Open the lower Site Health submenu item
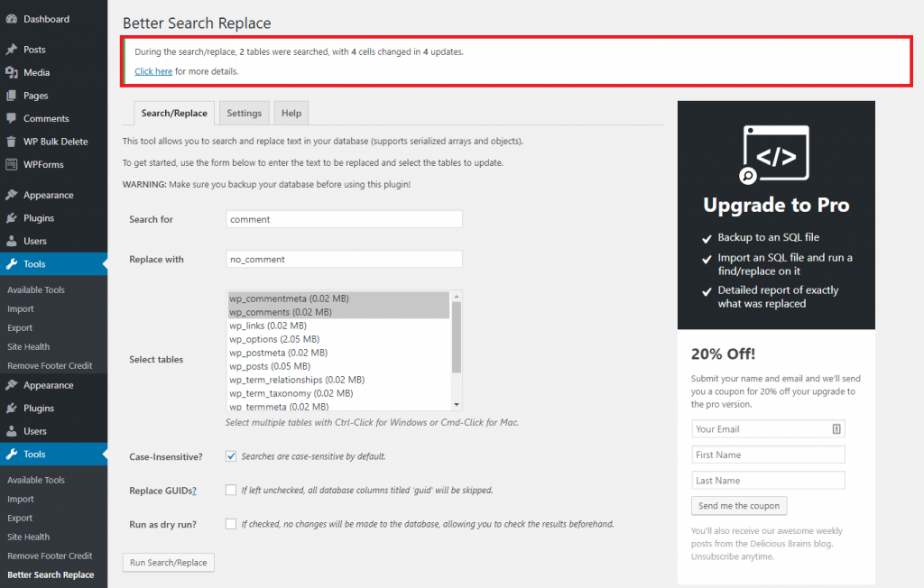924x588 pixels. pos(28,537)
